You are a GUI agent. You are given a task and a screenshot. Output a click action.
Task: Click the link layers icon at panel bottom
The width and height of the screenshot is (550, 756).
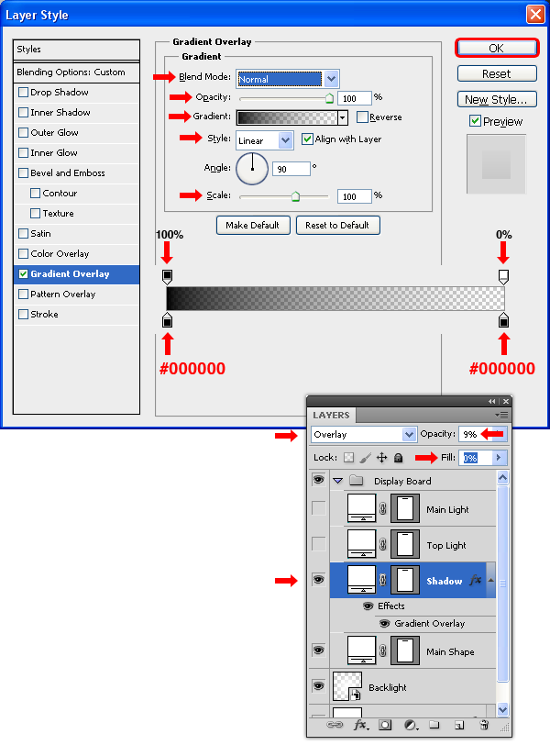point(335,725)
